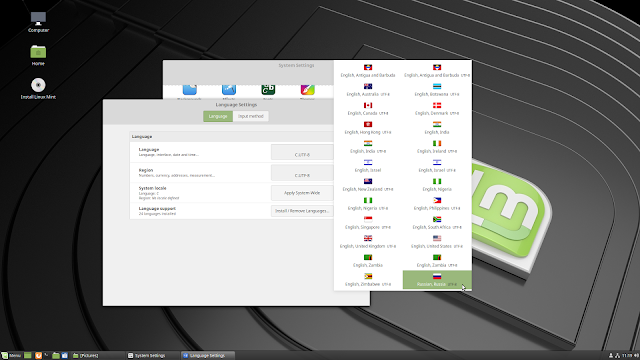Image resolution: width=640 pixels, height=360 pixels.
Task: Open the Mint Menu in the panel
Action: pyautogui.click(x=11, y=356)
